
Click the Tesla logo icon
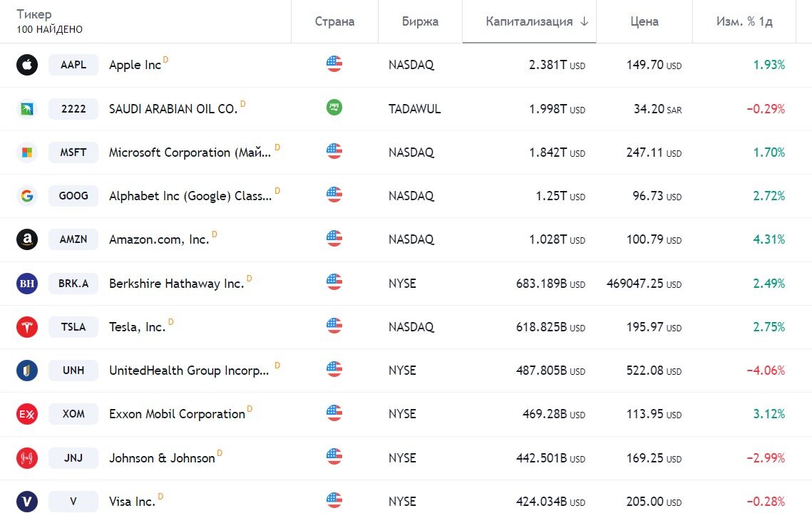coord(27,327)
